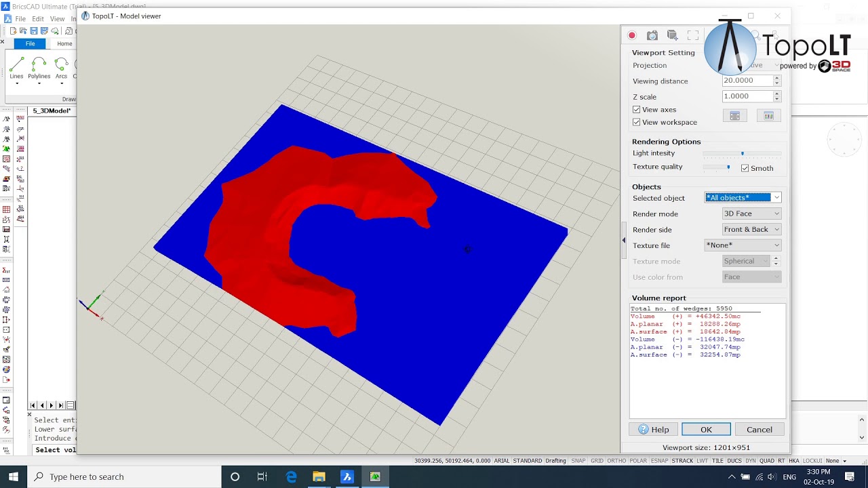Open the Texture file dropdown
The image size is (868, 488).
coord(743,245)
